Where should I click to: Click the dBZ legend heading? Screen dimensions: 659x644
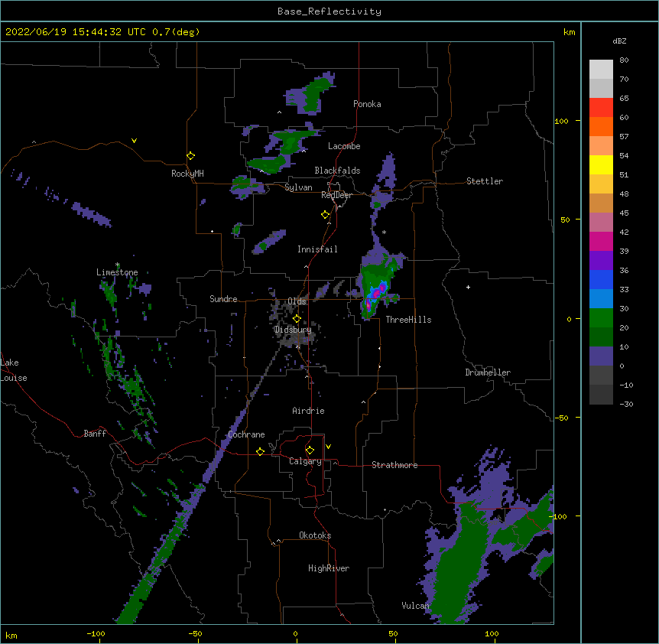coord(619,41)
